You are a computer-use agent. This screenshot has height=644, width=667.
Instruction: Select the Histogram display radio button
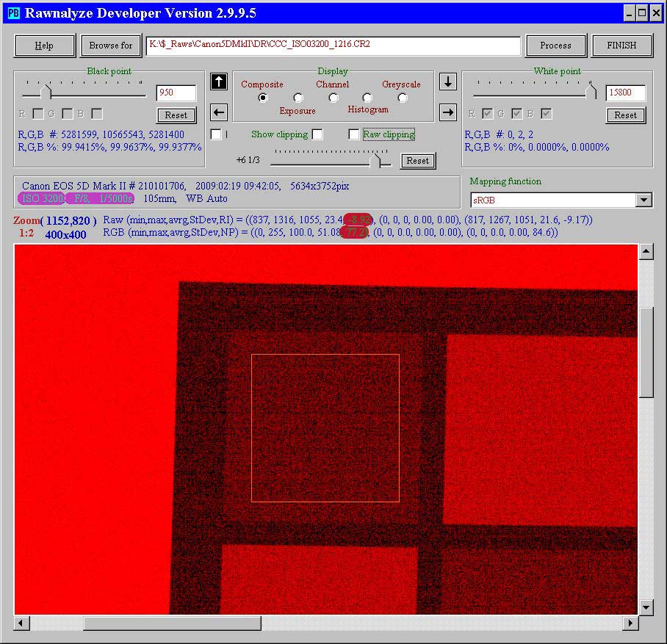click(x=367, y=98)
